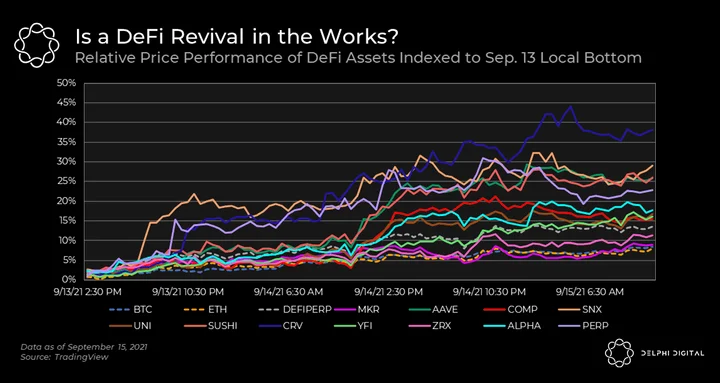720x383 pixels.
Task: Click the CRV legend entry
Action: click(x=280, y=326)
